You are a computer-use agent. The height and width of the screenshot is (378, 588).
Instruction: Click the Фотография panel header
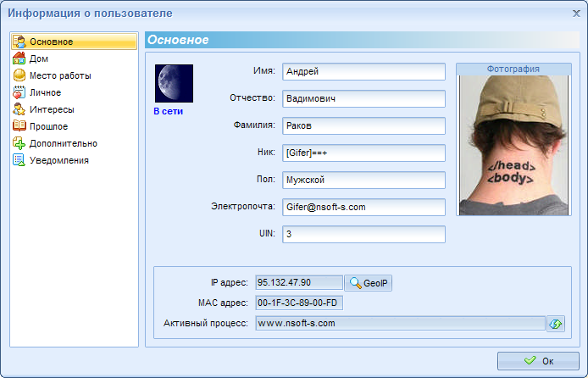click(x=513, y=69)
